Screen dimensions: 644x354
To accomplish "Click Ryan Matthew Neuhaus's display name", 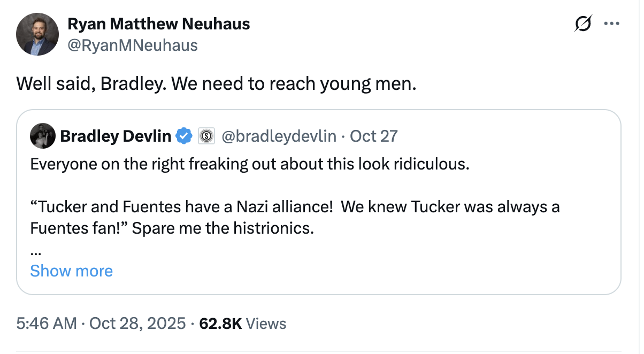I will click(159, 24).
